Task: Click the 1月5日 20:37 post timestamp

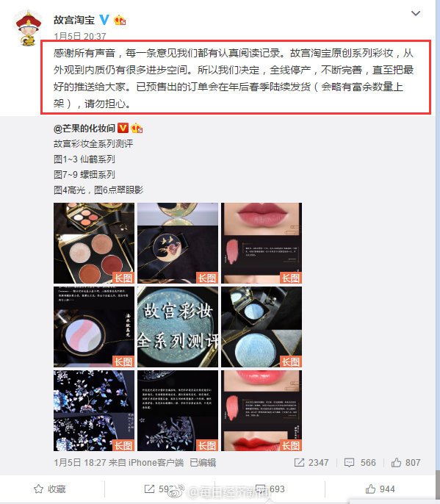Action: click(80, 36)
